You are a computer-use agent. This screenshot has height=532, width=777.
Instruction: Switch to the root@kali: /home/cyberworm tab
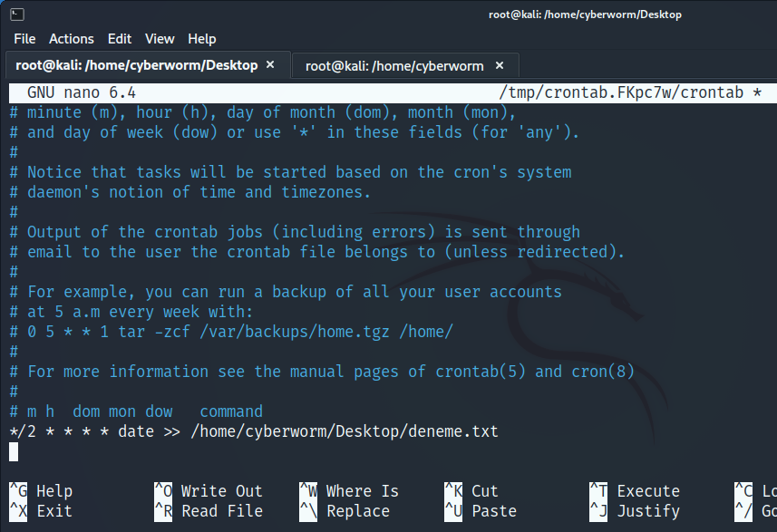tap(394, 65)
